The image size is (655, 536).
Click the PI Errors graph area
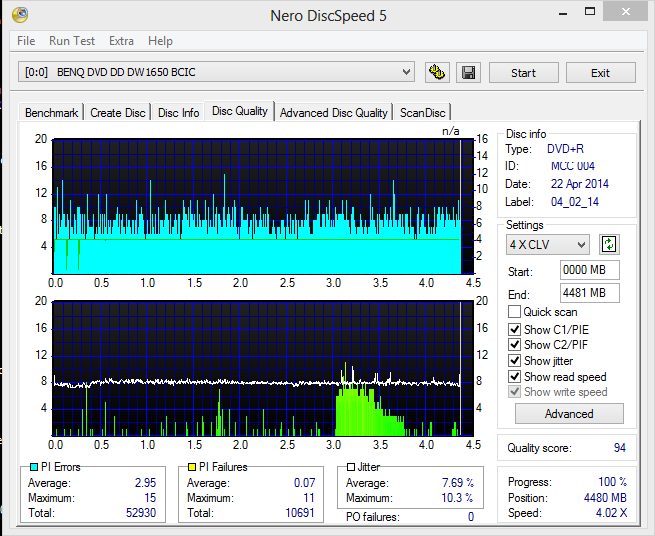click(263, 206)
